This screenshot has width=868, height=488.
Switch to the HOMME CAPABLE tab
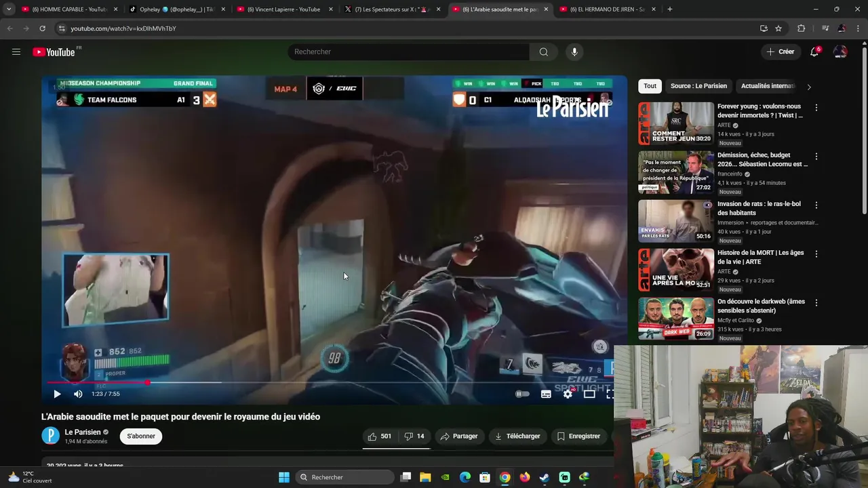(x=69, y=9)
